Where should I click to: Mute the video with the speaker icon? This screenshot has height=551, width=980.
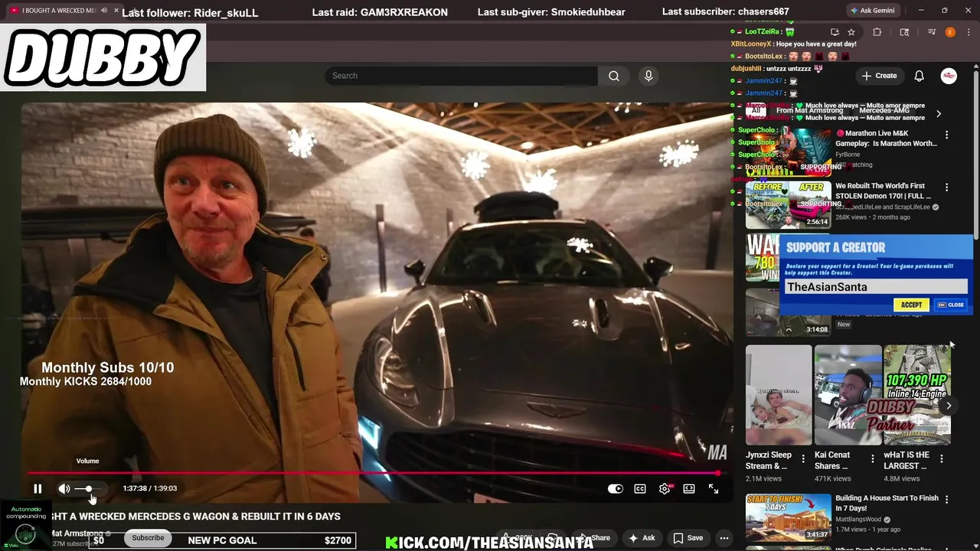(64, 488)
